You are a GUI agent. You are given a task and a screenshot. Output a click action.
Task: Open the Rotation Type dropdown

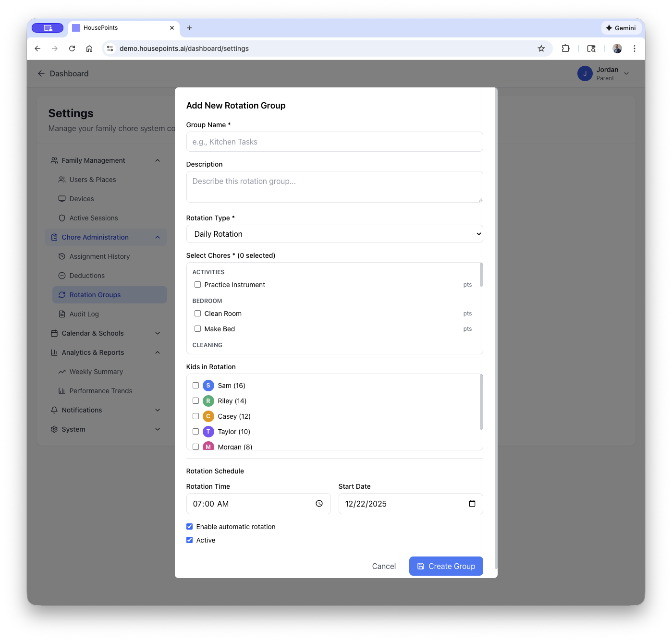[334, 234]
